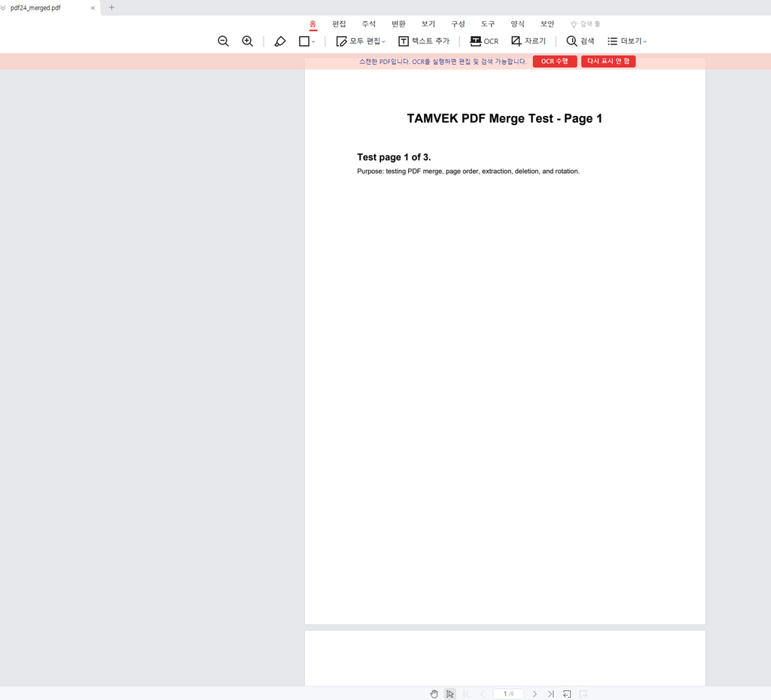Viewport: 771px width, 700px height.
Task: Select the 변환 convert tab
Action: pos(398,24)
